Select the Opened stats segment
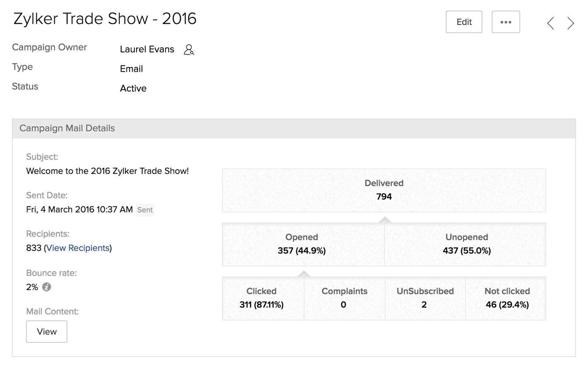 pyautogui.click(x=302, y=244)
